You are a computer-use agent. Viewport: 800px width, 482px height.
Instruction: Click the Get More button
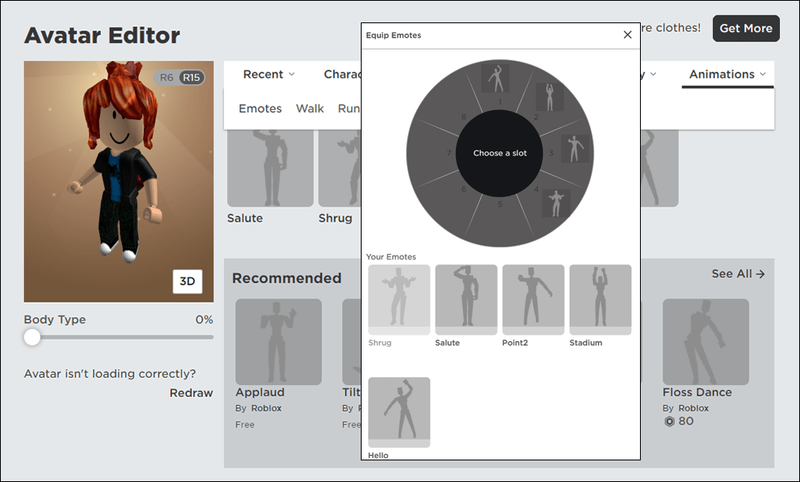tap(746, 29)
